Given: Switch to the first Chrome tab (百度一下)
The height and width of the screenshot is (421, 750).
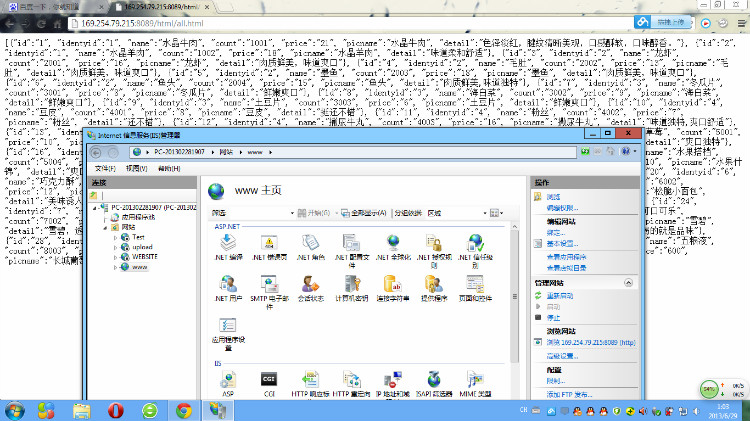Looking at the screenshot, I should 55,7.
